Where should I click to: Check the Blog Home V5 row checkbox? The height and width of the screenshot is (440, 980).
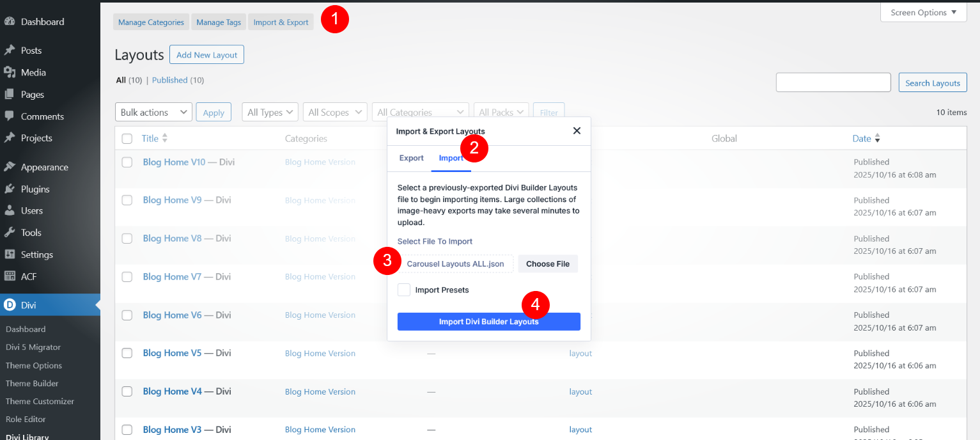pos(127,353)
